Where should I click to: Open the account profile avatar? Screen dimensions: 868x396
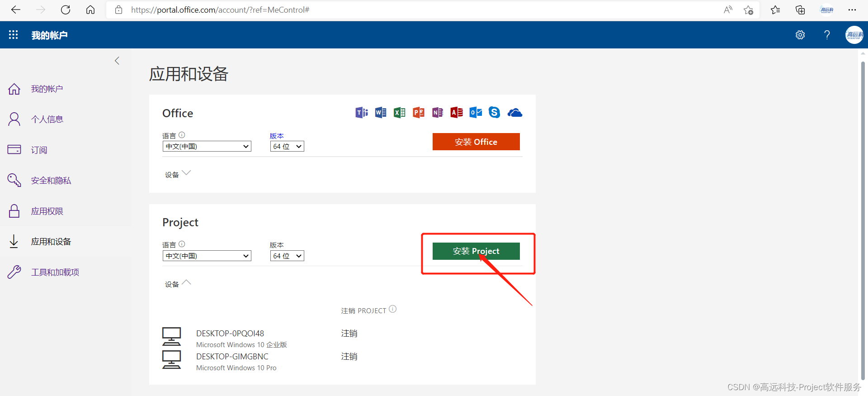click(x=854, y=35)
